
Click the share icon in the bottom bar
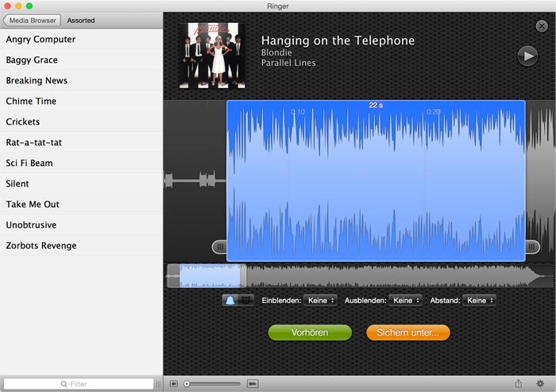pyautogui.click(x=519, y=383)
